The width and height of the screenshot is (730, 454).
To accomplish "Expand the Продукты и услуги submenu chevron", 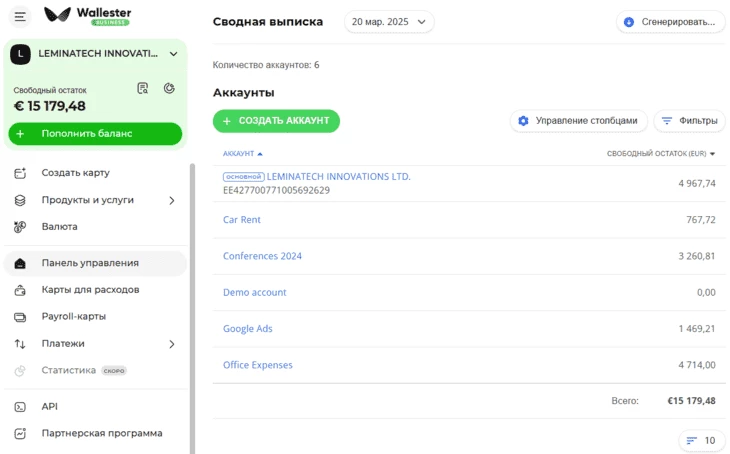I will (x=172, y=200).
